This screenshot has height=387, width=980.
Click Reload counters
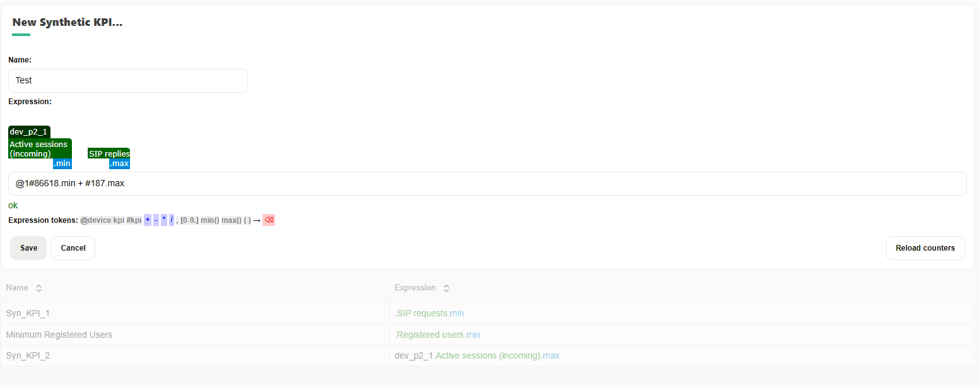click(924, 247)
